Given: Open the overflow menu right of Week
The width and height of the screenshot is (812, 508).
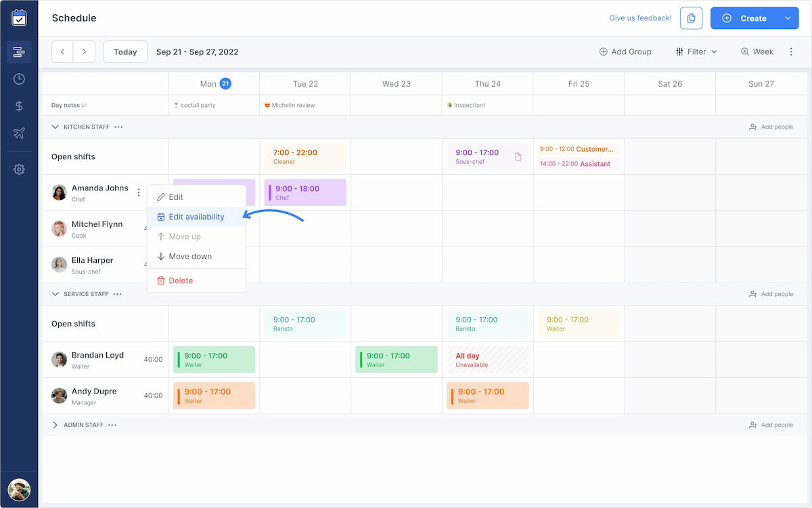Looking at the screenshot, I should point(791,51).
